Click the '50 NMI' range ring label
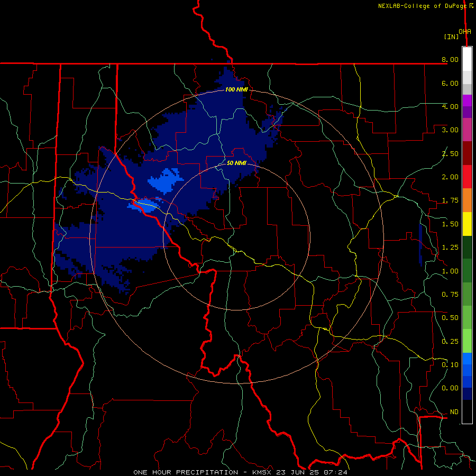Viewport: 476px width, 476px height. (236, 163)
